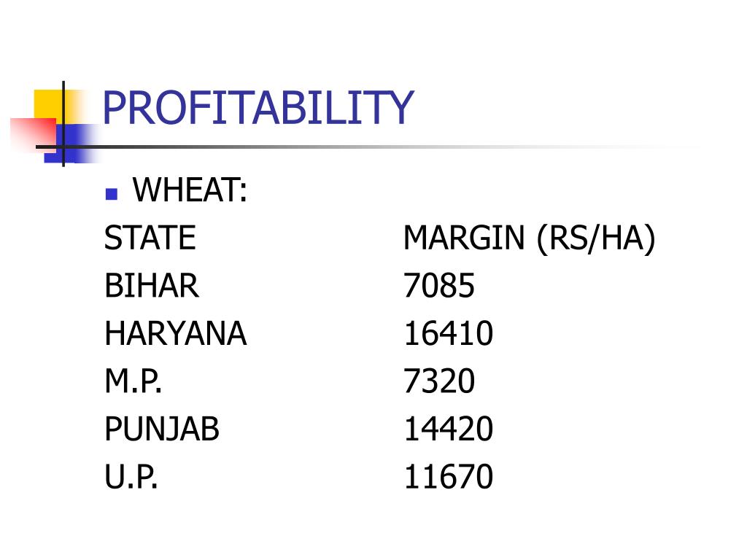The width and height of the screenshot is (747, 560).
Task: Click the 14420 margin value
Action: pos(449,429)
